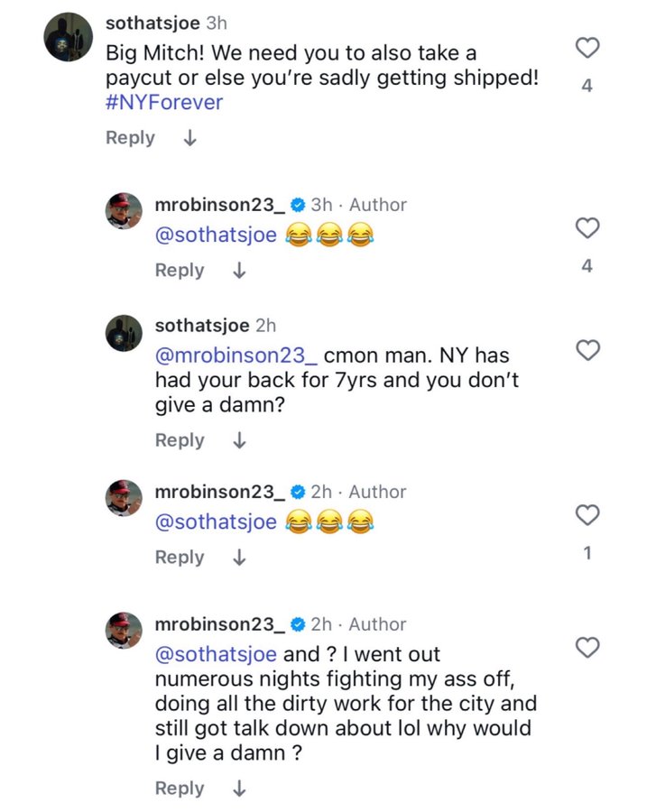
Task: Like mrobinson23_'s "dirty work" reply
Action: coord(587,647)
